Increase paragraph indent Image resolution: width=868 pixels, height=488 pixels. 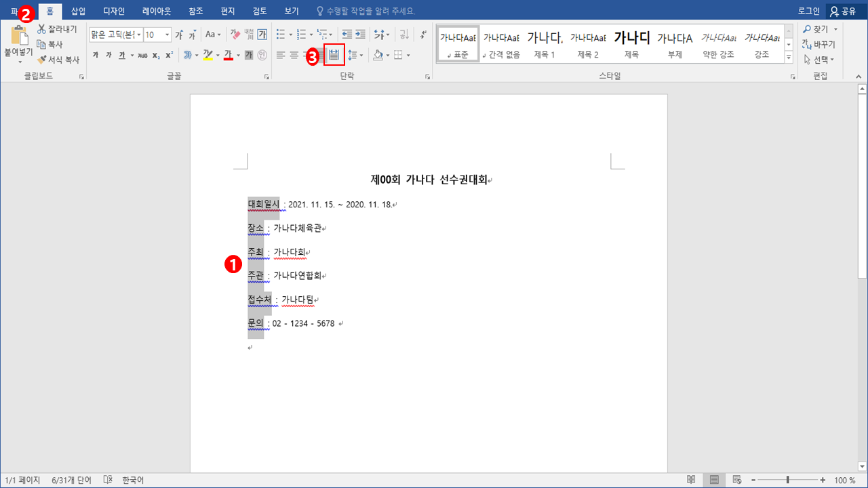click(x=360, y=35)
